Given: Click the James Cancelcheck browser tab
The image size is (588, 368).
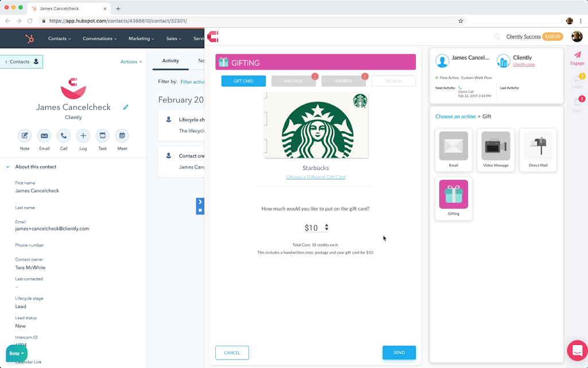Looking at the screenshot, I should (69, 8).
